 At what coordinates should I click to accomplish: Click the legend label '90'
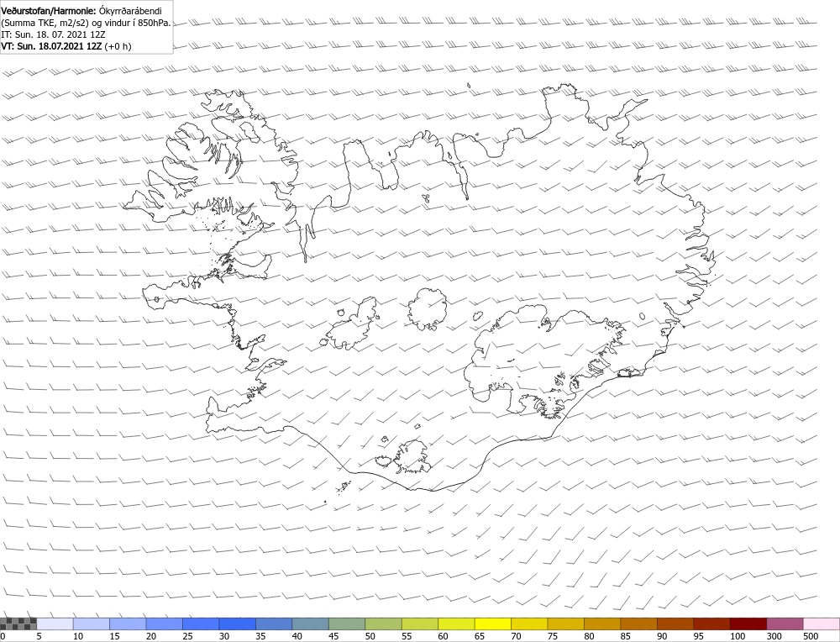pos(662,636)
